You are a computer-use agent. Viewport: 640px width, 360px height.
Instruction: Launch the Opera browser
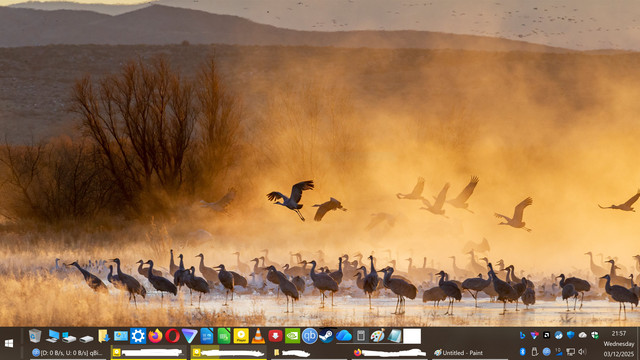point(172,336)
